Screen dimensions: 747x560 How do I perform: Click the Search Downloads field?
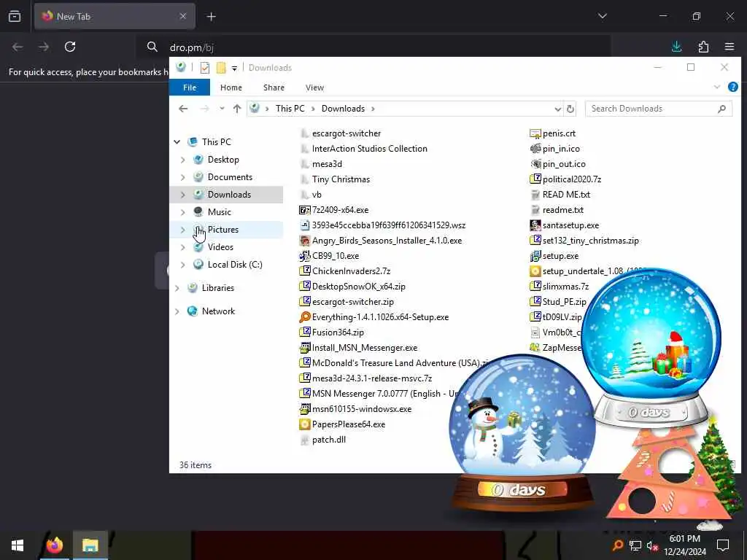click(x=659, y=109)
